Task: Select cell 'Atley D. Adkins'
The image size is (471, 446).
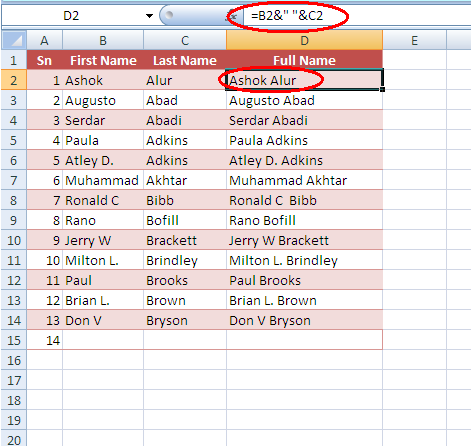Action: pos(304,160)
